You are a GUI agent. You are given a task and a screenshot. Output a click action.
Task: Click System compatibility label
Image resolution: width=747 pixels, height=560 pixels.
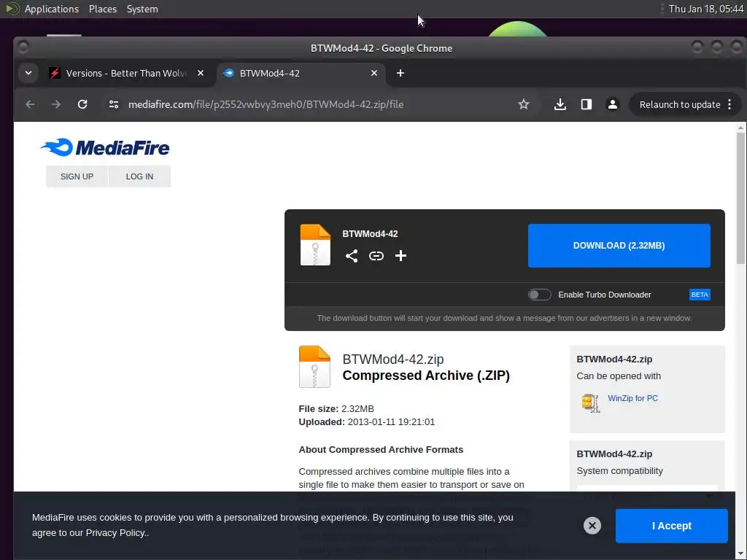click(x=620, y=471)
